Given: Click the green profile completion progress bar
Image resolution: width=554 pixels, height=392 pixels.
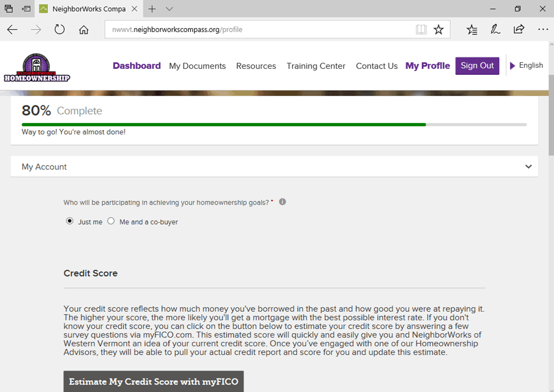Looking at the screenshot, I should (x=224, y=125).
